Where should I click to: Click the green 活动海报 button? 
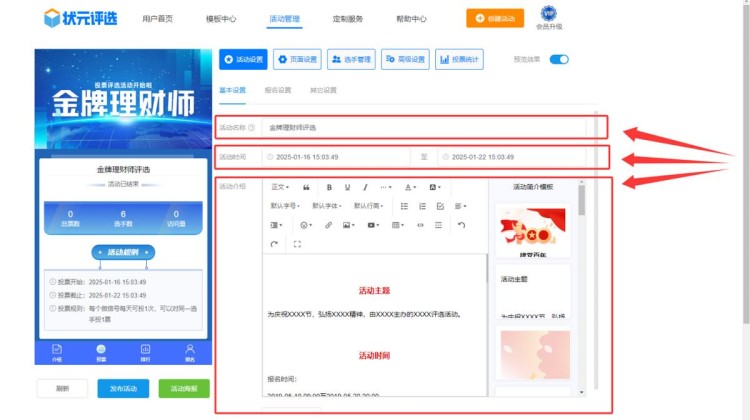pyautogui.click(x=184, y=388)
